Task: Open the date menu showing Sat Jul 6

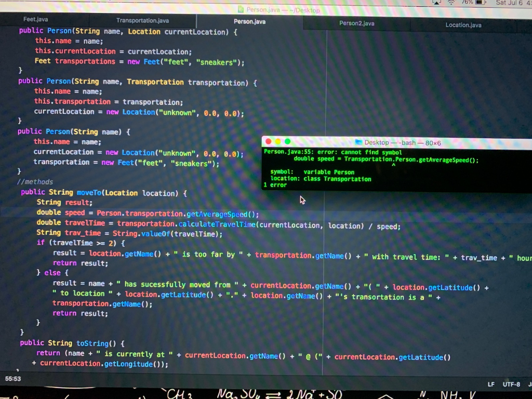Action: pos(508,3)
